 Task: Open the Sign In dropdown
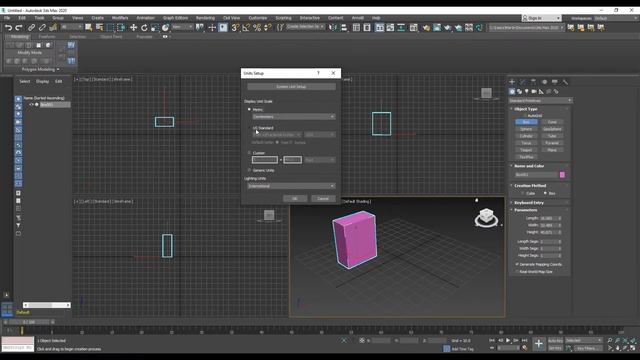541,18
